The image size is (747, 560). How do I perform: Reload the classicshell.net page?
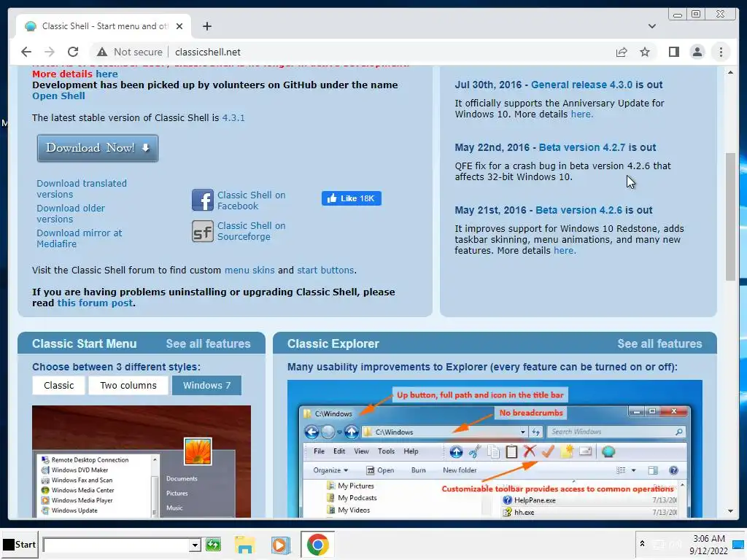(x=73, y=52)
